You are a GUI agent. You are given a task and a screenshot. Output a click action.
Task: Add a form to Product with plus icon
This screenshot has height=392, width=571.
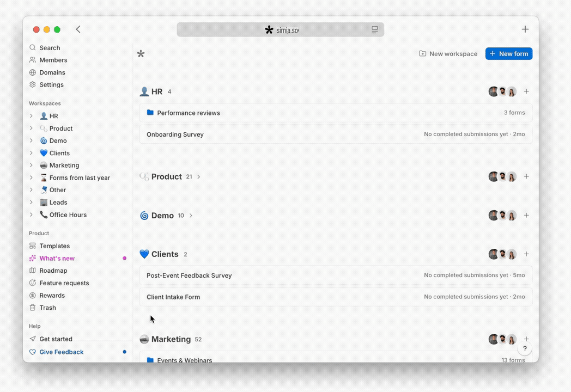click(x=526, y=176)
